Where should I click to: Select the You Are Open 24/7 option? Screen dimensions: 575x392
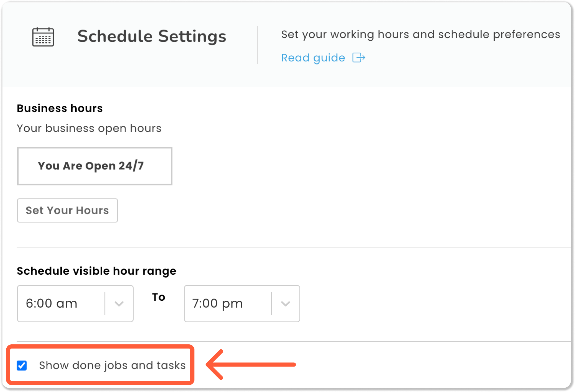point(94,166)
